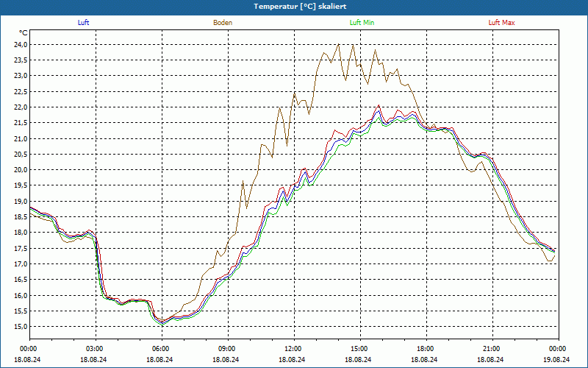The image size is (588, 368).
Task: Click the 21,0 y-axis value
Action: (x=21, y=138)
